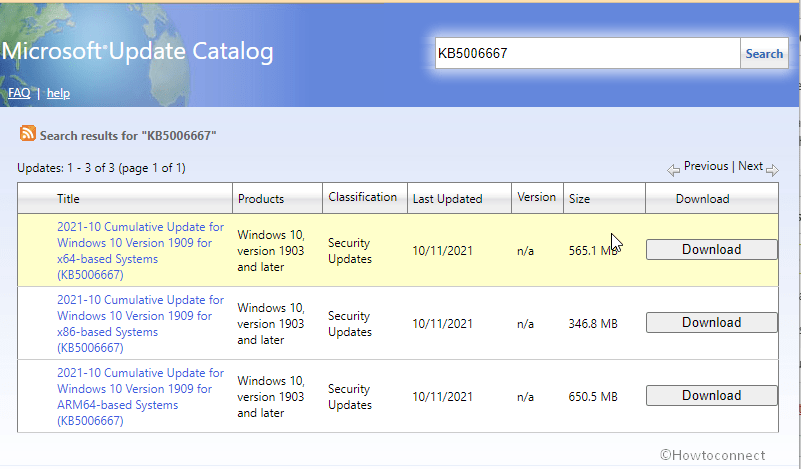Viewport: 801px width, 469px height.
Task: Open x64-based Systems cumulative update link
Action: pos(140,250)
